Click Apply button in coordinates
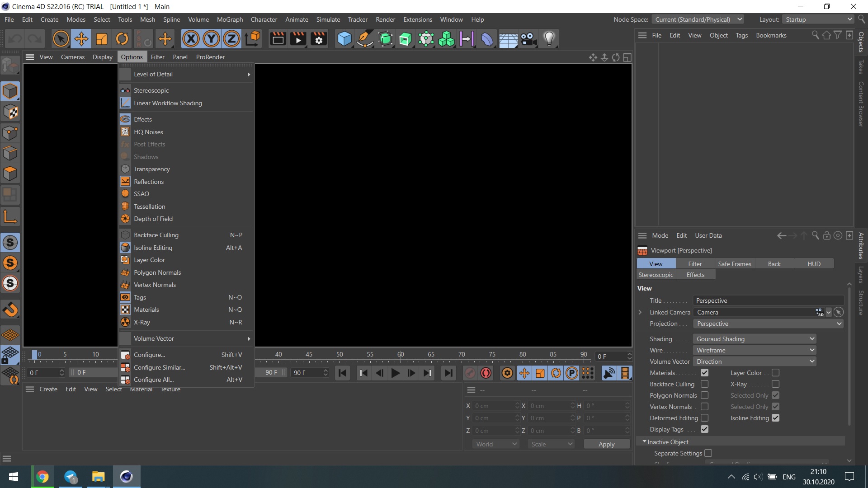Image resolution: width=868 pixels, height=488 pixels. click(606, 444)
